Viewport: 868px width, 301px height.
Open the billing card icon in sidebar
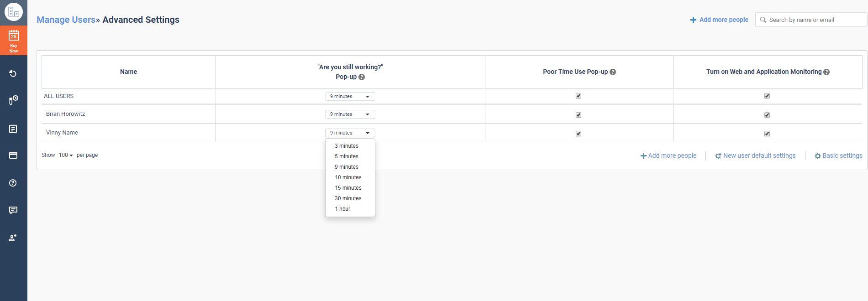coord(13,156)
